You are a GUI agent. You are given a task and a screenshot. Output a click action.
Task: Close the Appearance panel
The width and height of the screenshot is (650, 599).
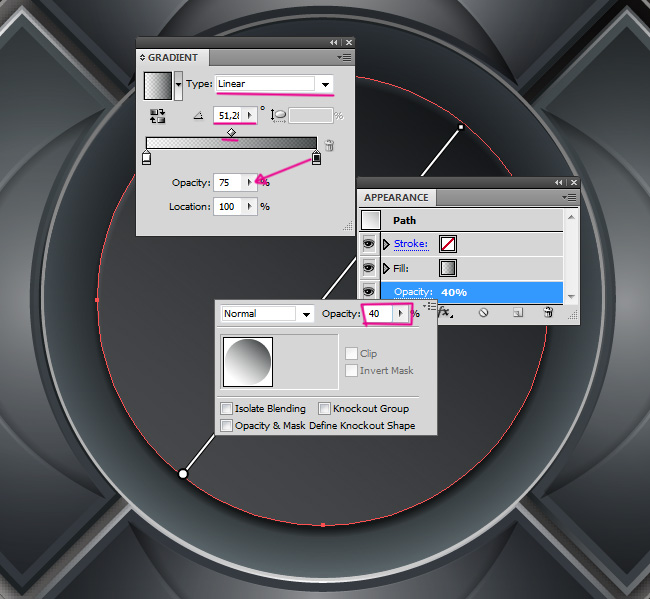(x=574, y=182)
